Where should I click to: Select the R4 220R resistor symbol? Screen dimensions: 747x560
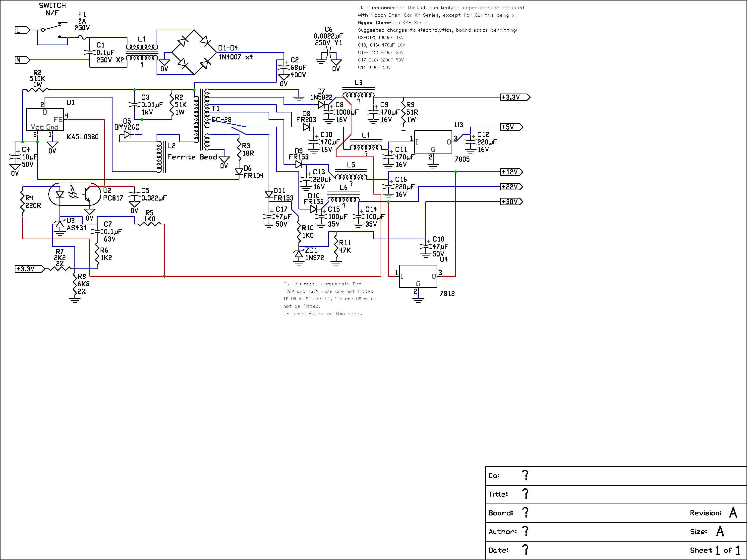(23, 202)
